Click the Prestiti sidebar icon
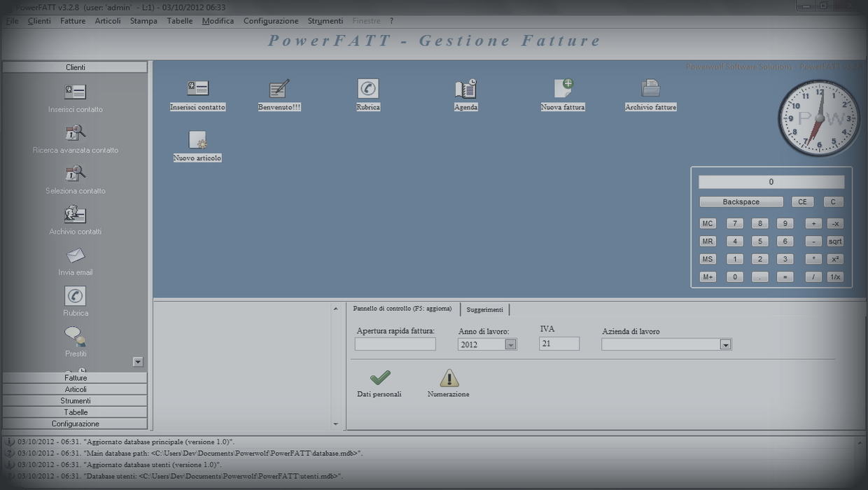The image size is (868, 490). (x=75, y=336)
